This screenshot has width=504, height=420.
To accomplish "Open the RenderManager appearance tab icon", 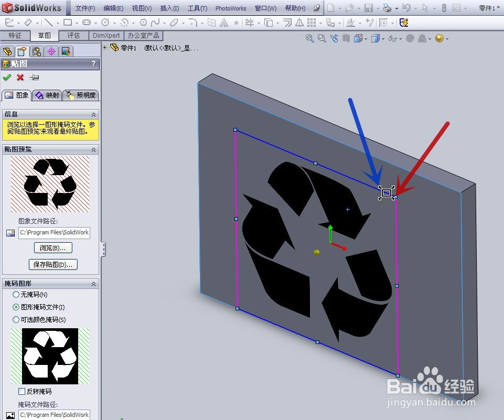I will tap(66, 51).
